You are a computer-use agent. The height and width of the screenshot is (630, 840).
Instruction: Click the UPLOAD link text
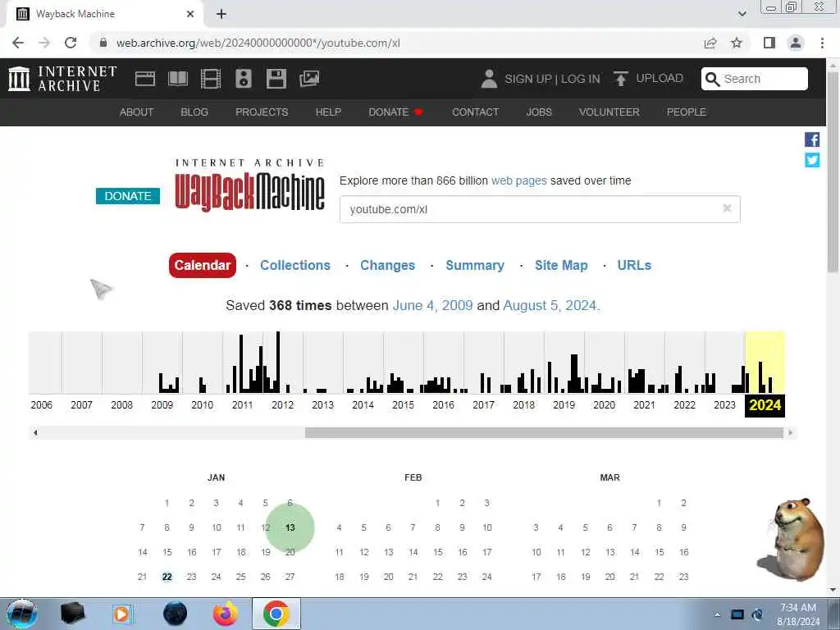tap(660, 78)
